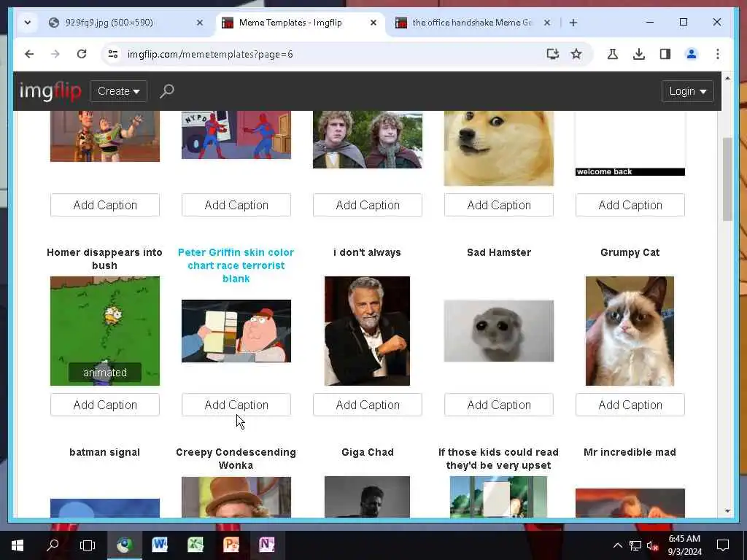
Task: Click the page vertical scrollbar thumb
Action: click(x=727, y=179)
